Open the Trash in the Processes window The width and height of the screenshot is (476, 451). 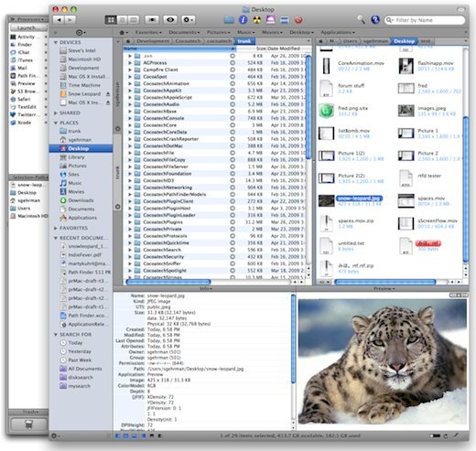click(28, 424)
